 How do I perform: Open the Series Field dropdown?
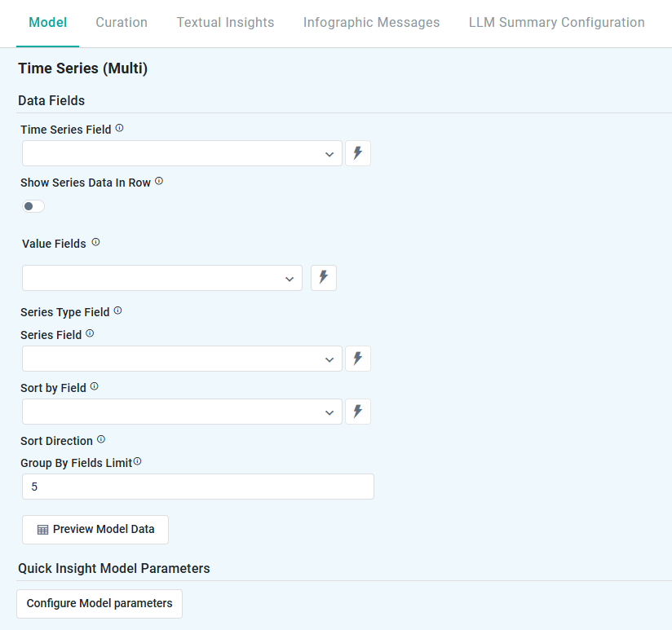[x=182, y=359]
